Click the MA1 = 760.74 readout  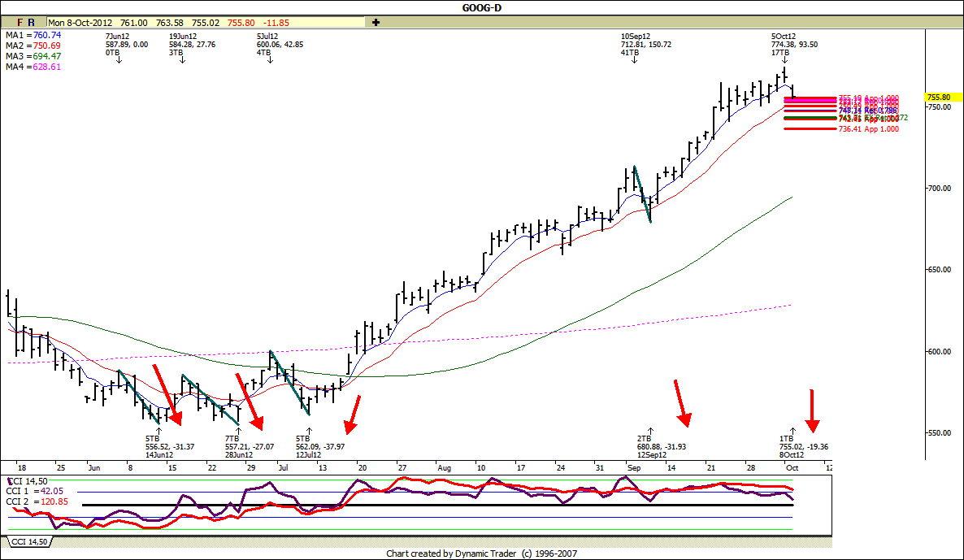(x=33, y=35)
